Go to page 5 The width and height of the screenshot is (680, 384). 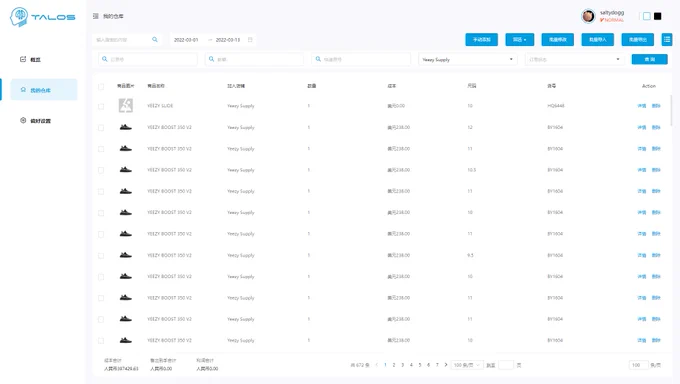coord(420,365)
